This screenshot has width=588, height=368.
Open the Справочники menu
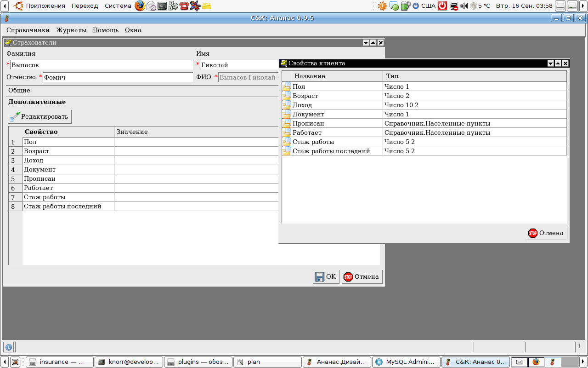(x=28, y=30)
